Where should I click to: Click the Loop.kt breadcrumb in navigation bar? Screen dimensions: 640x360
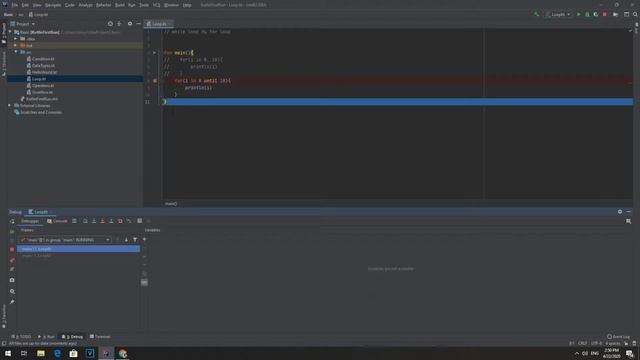pyautogui.click(x=38, y=15)
